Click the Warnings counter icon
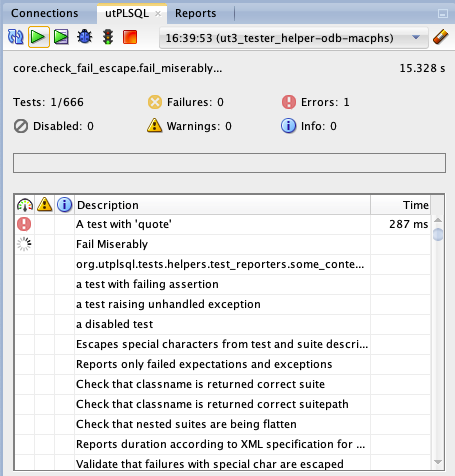The height and width of the screenshot is (476, 455). (155, 126)
